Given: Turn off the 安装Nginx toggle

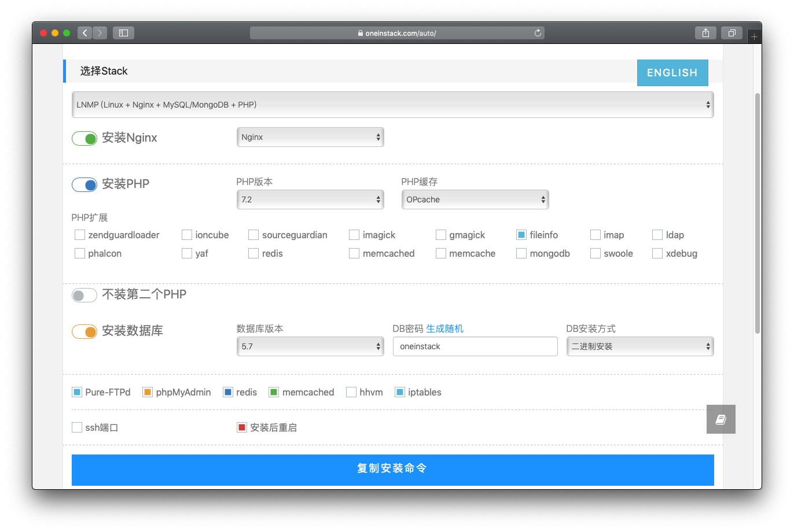Looking at the screenshot, I should pyautogui.click(x=84, y=138).
